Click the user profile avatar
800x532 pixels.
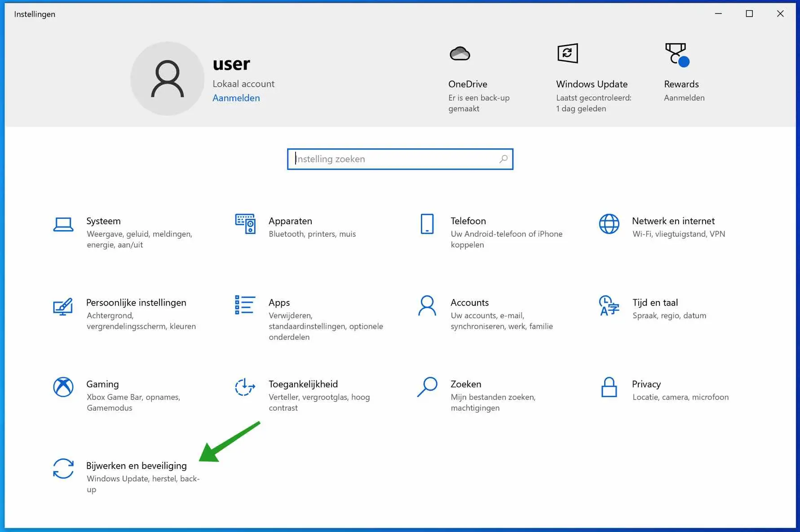(x=168, y=79)
